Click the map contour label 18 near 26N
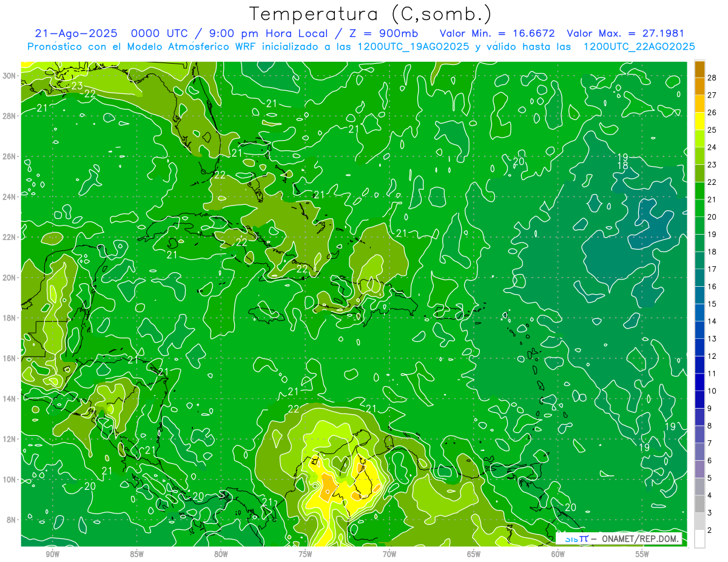Viewport: 728px width, 562px height. (x=622, y=166)
